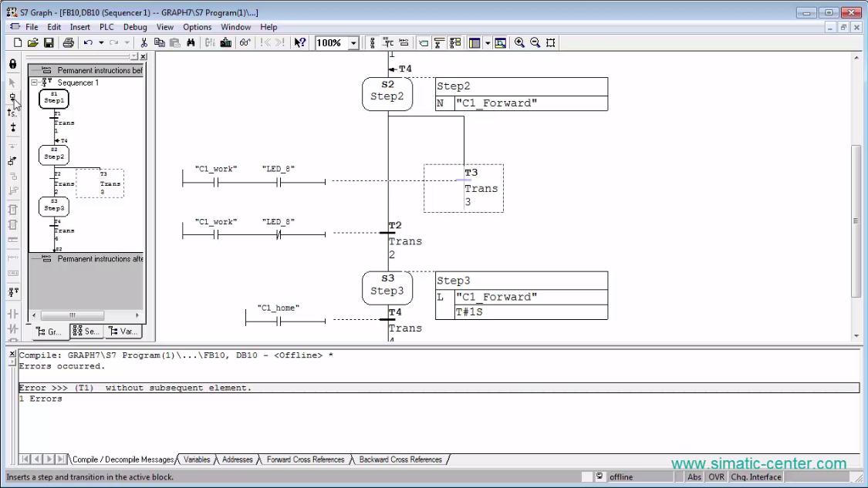The height and width of the screenshot is (488, 868).
Task: Click the T1 error message line
Action: (x=438, y=388)
